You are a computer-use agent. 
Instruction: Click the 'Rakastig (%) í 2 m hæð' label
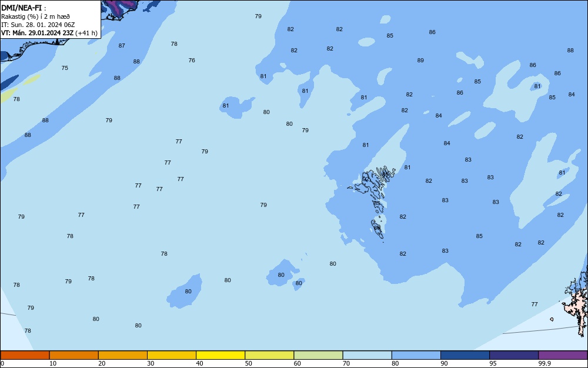pyautogui.click(x=35, y=16)
